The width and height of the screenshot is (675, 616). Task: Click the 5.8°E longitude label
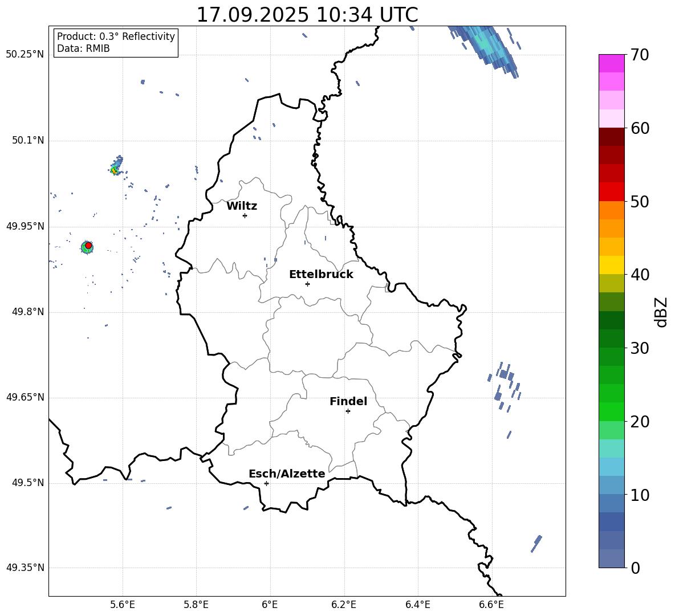click(x=196, y=605)
